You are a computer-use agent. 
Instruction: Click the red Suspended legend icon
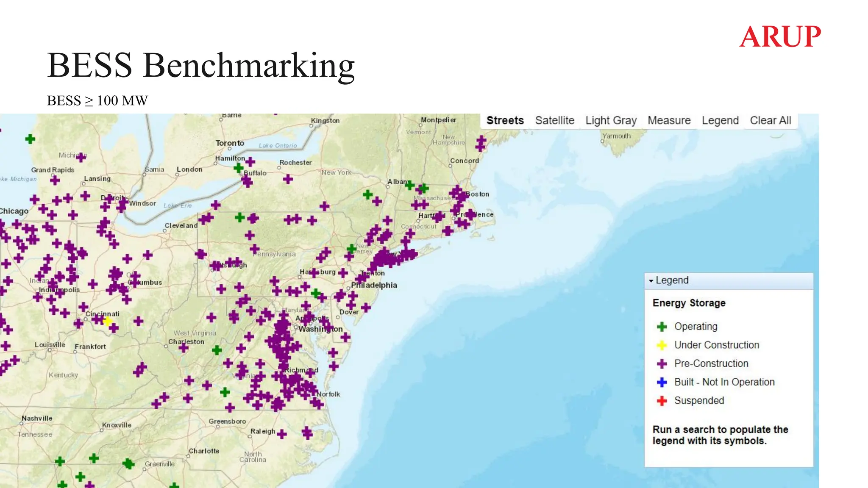(x=662, y=401)
